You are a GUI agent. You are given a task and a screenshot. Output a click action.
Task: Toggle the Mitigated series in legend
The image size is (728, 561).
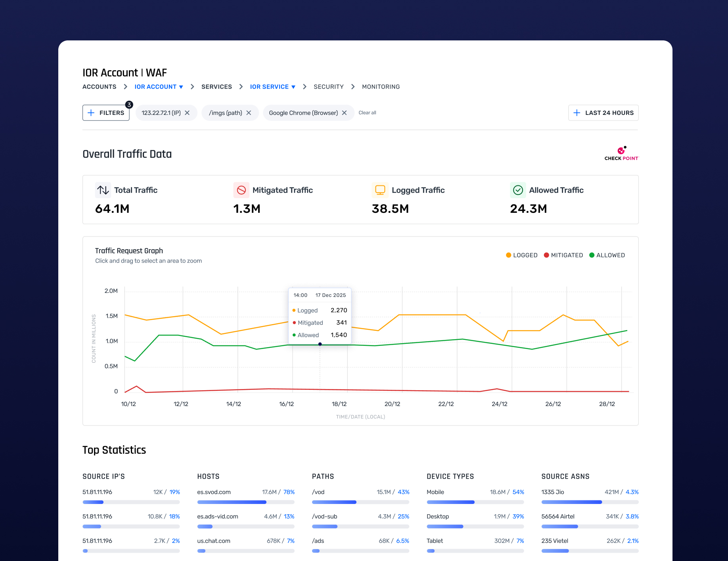click(563, 255)
